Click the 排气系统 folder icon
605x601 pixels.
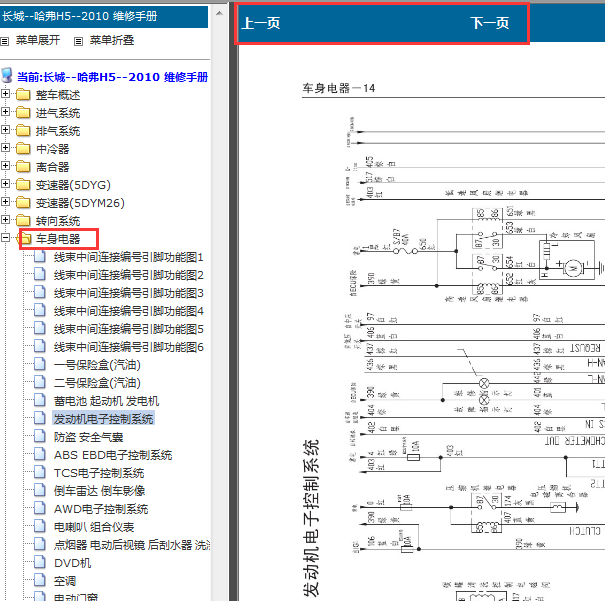point(23,130)
